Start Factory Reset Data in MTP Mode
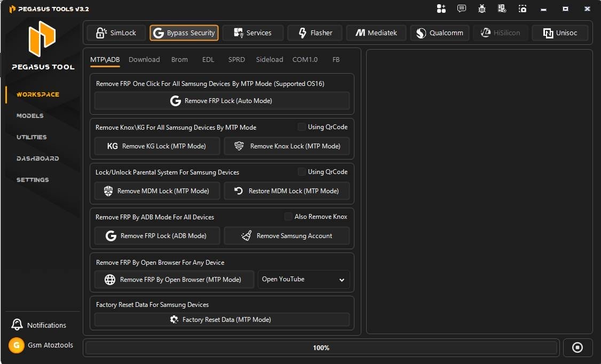Image resolution: width=601 pixels, height=364 pixels. click(x=222, y=319)
